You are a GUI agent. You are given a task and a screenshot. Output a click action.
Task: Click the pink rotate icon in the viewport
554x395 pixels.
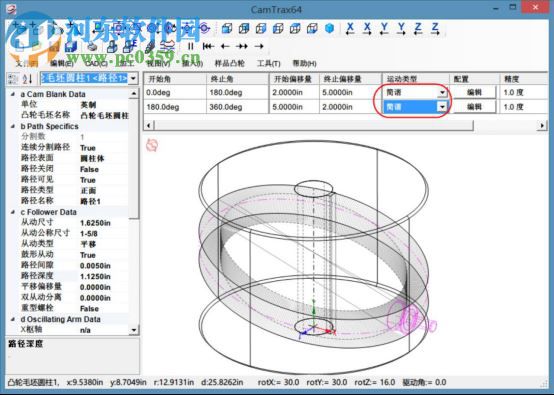tap(152, 145)
